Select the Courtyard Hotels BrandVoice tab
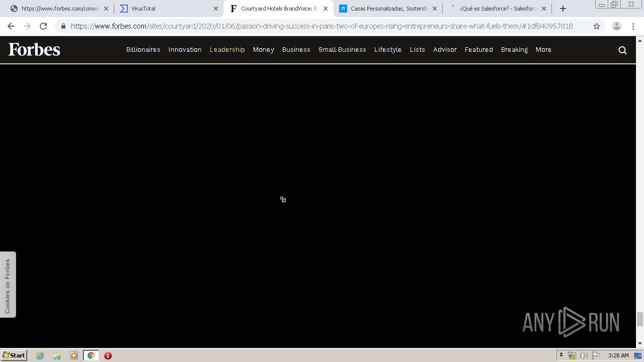 [x=278, y=9]
